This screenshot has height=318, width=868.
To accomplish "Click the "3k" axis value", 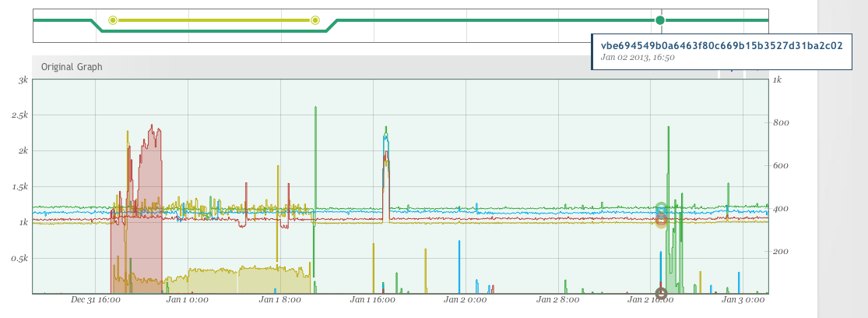I will coord(23,79).
